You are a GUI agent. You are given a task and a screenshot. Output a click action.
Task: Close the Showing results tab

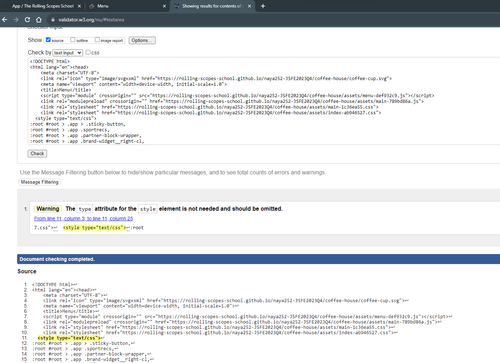(x=249, y=6)
